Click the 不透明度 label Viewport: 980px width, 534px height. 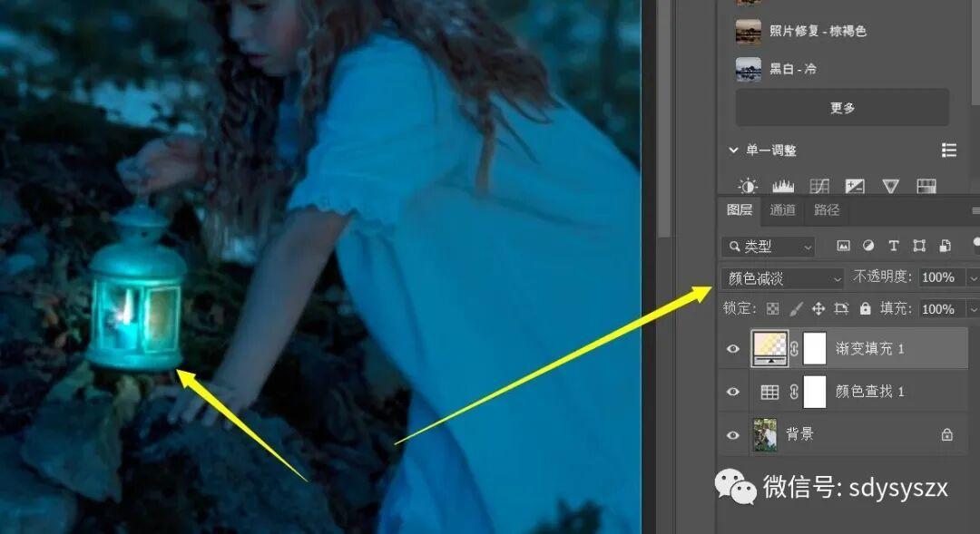click(x=883, y=277)
